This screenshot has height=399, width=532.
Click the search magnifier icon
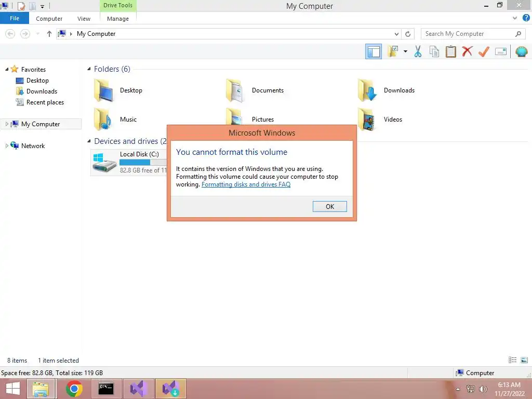(518, 34)
